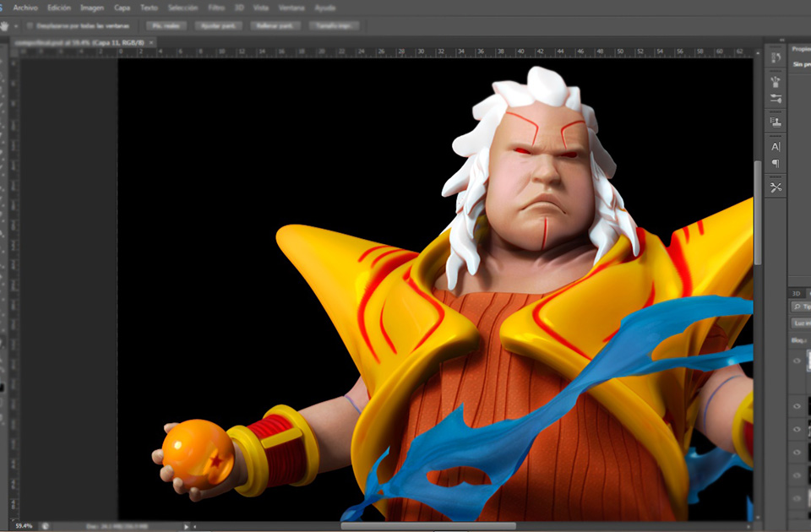Open the Paragraph panel icon

pos(776,163)
